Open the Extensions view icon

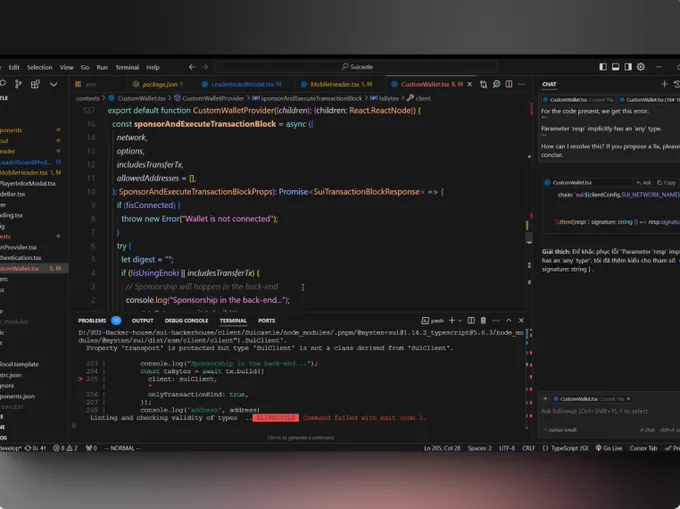(35, 84)
